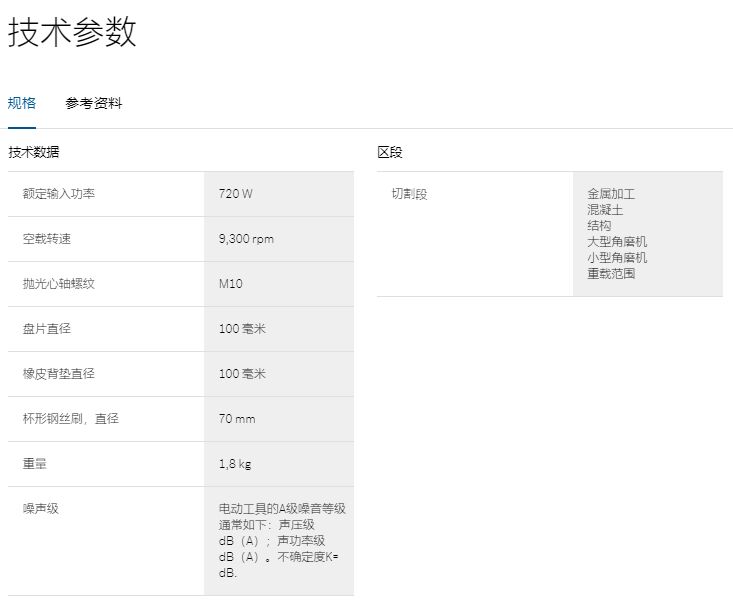This screenshot has height=602, width=733.
Task: Click the 重量 row label
Action: (35, 464)
